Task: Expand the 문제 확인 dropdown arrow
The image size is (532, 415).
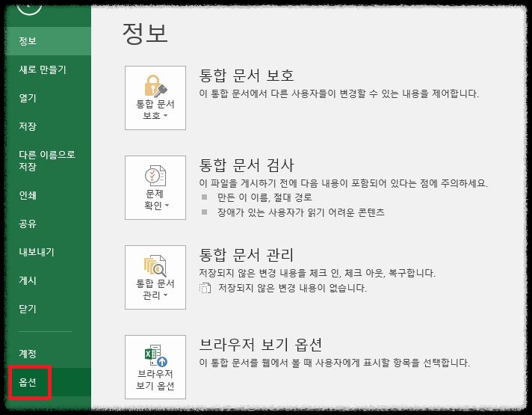Action: 167,206
